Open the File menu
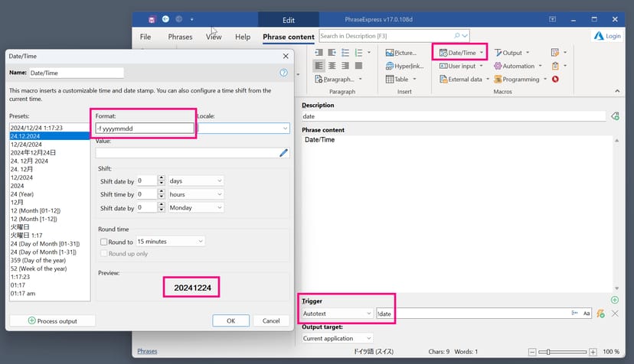The height and width of the screenshot is (364, 634). (x=145, y=37)
